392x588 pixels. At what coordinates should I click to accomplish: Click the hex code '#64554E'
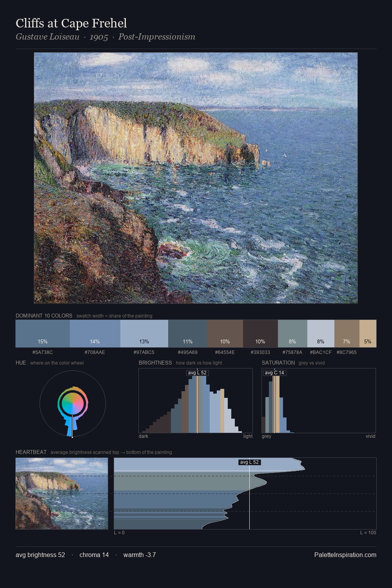coord(225,352)
